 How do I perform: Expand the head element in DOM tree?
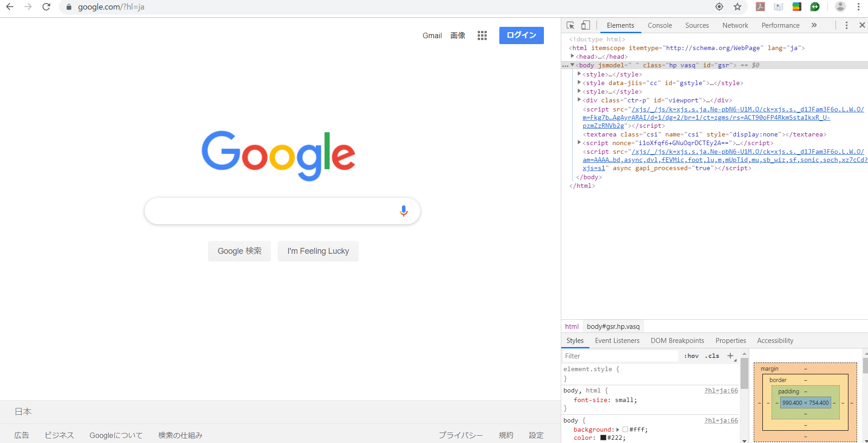click(x=573, y=56)
